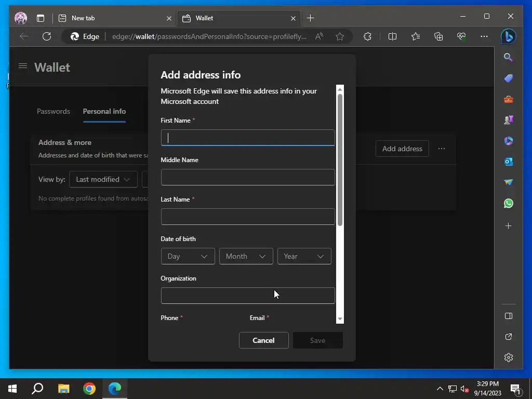Open Collections icon in toolbar
Viewport: 532px width, 399px height.
point(438,36)
